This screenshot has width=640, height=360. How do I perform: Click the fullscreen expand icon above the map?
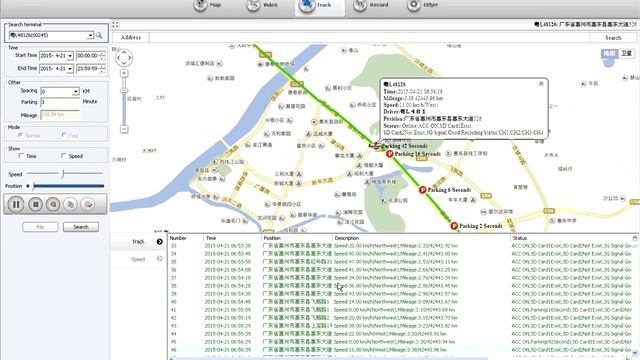click(115, 25)
